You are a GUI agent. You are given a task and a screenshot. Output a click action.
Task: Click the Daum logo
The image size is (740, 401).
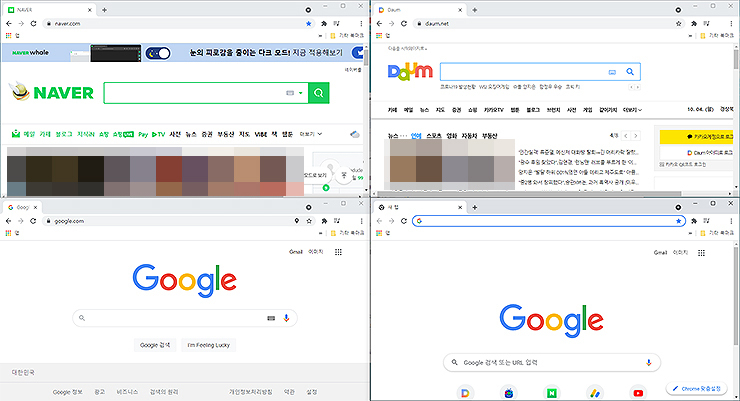click(x=410, y=72)
